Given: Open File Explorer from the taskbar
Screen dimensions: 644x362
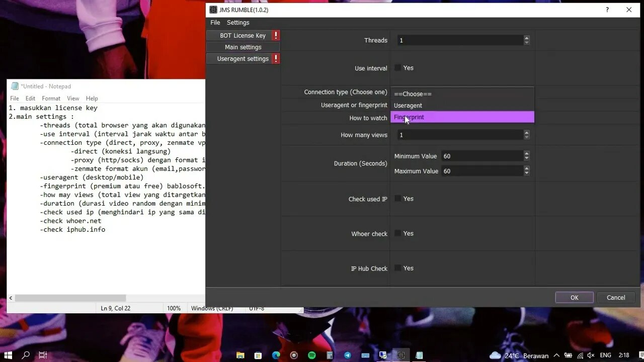Looking at the screenshot, I should point(240,355).
